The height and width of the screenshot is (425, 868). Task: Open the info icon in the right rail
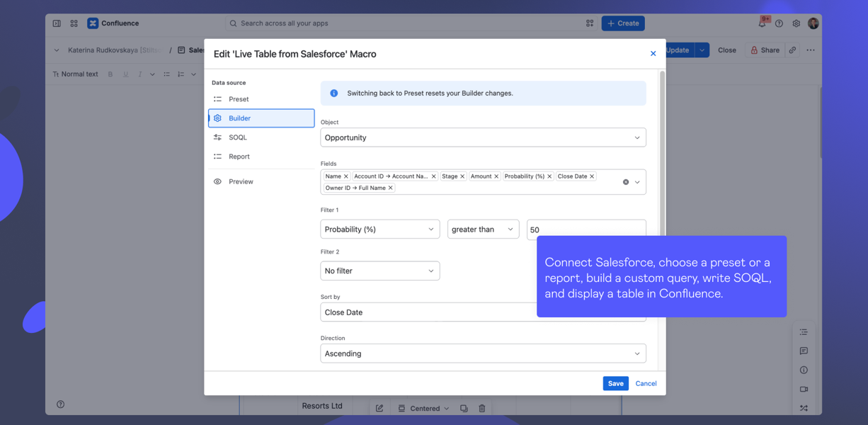click(x=804, y=370)
